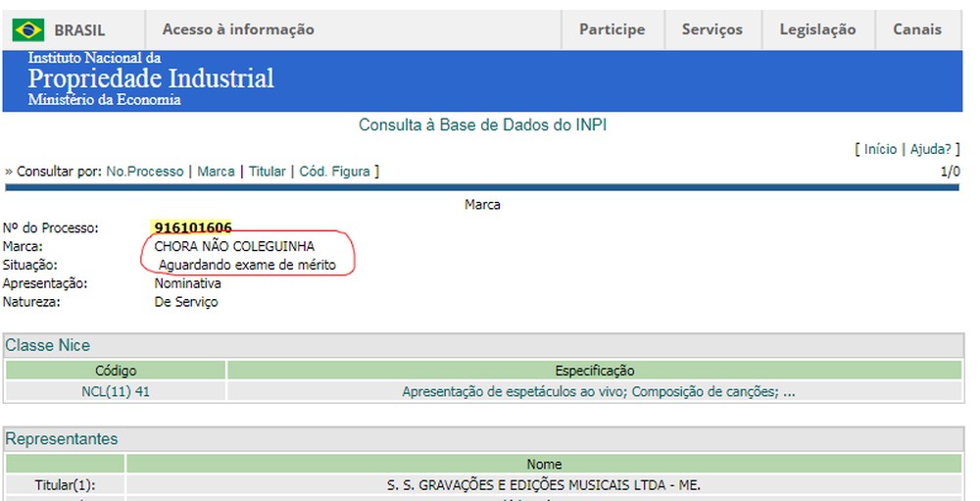Click the Nº do Processo label
Screen dimensions: 980x501
(51, 227)
